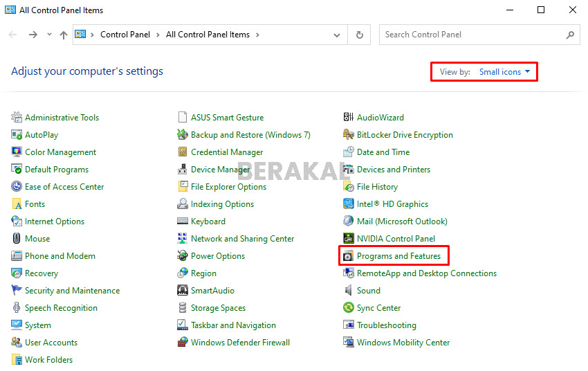Click the AutoPlay icon
The image size is (588, 371).
(x=17, y=135)
